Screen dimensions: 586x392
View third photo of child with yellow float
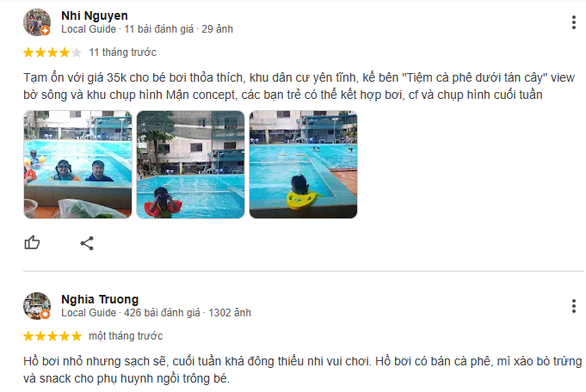304,164
